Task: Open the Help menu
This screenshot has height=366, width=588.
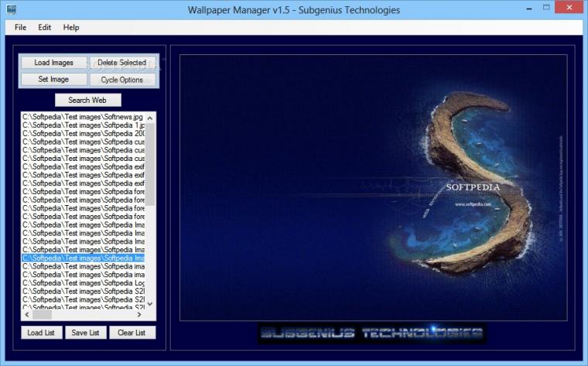Action: pos(71,27)
